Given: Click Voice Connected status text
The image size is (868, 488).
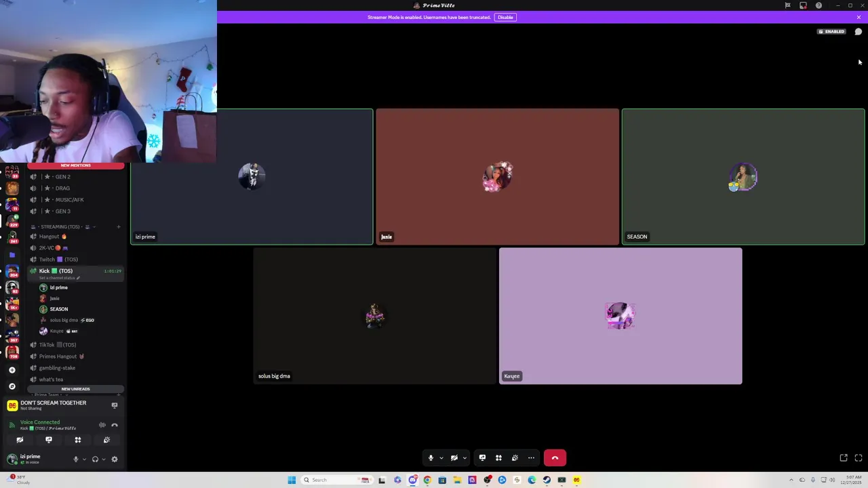Looking at the screenshot, I should point(40,422).
